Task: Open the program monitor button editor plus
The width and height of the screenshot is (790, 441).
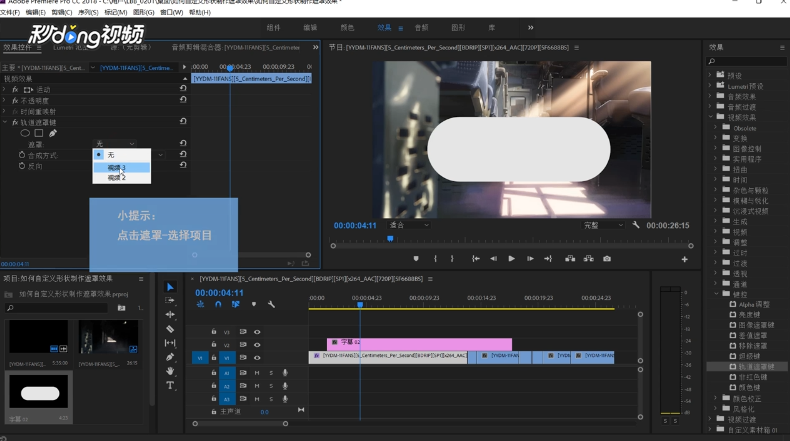Action: point(684,259)
